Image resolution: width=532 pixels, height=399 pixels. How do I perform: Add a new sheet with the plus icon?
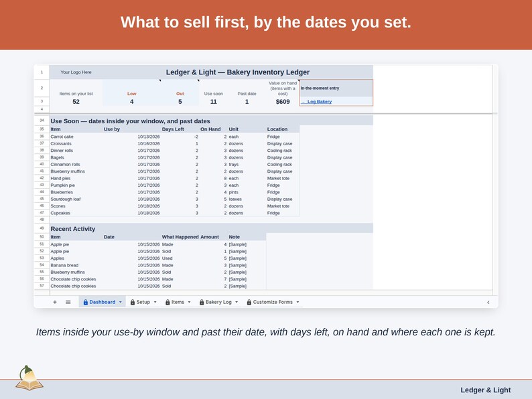click(55, 302)
